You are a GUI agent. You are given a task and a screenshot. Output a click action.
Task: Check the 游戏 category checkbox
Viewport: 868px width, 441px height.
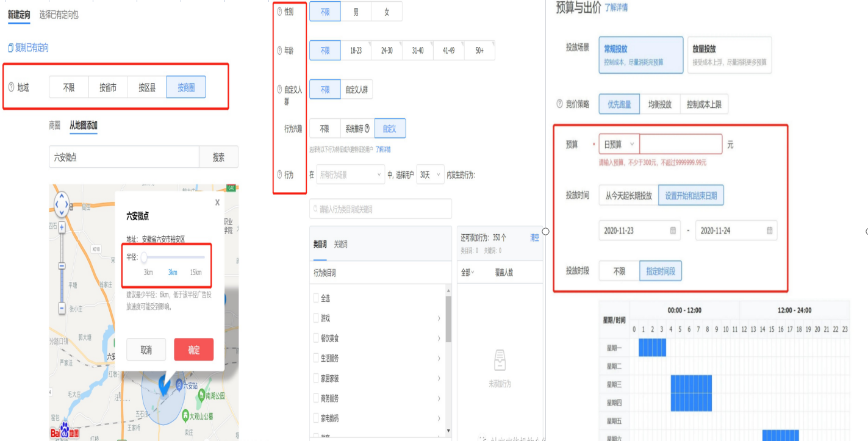(x=315, y=317)
